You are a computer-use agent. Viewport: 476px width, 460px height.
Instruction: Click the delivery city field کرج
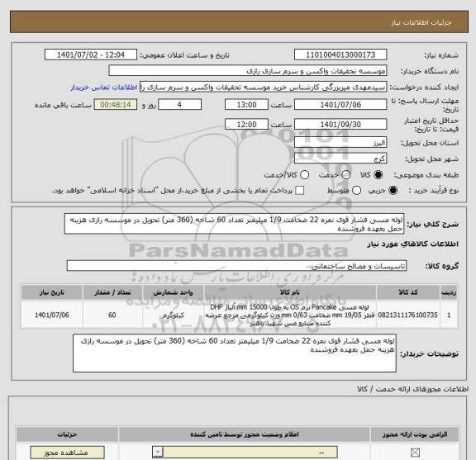click(x=340, y=159)
